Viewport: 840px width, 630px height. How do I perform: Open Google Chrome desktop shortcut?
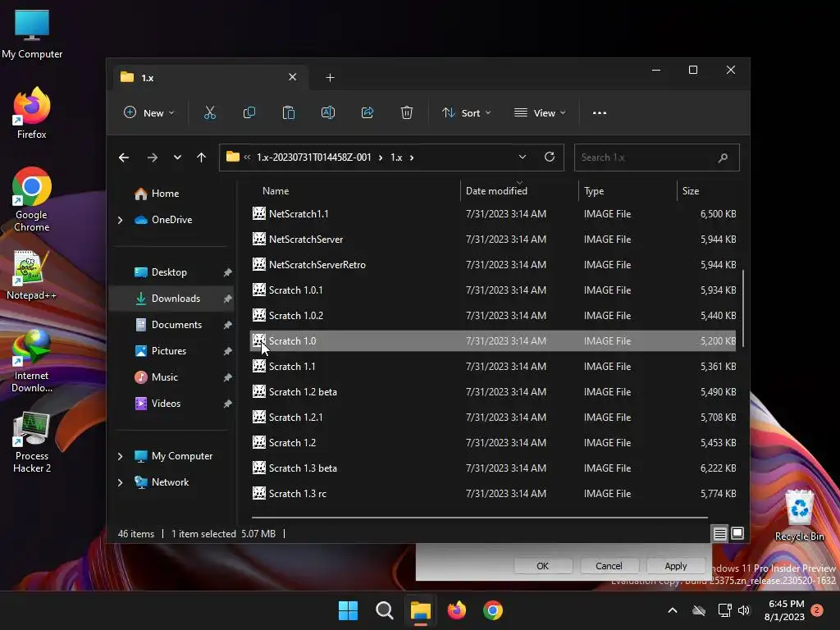(x=32, y=199)
